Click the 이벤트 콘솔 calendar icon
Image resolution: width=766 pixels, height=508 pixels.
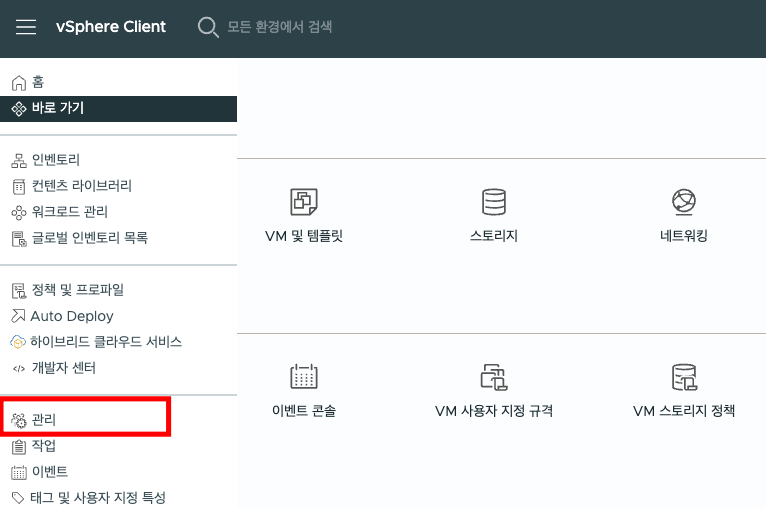click(304, 376)
